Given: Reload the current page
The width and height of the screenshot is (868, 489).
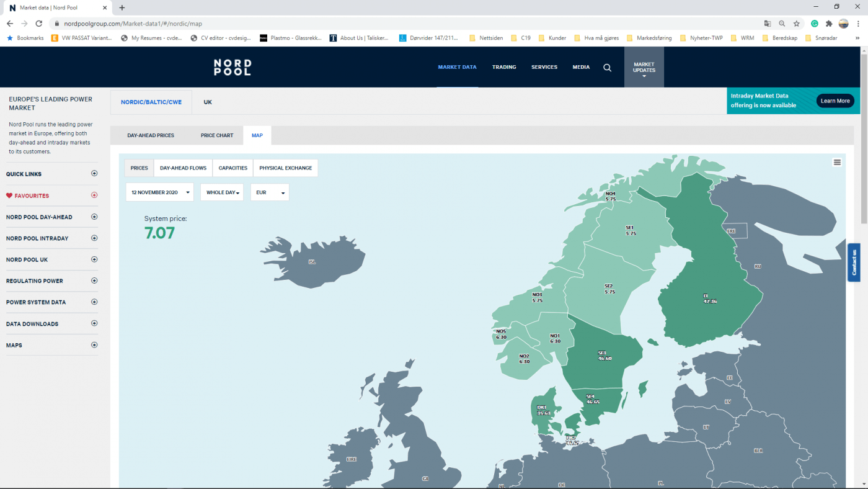Looking at the screenshot, I should 39,24.
